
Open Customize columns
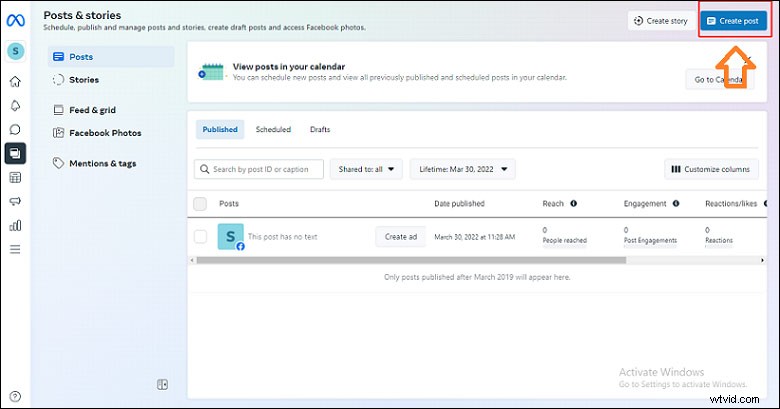[711, 169]
